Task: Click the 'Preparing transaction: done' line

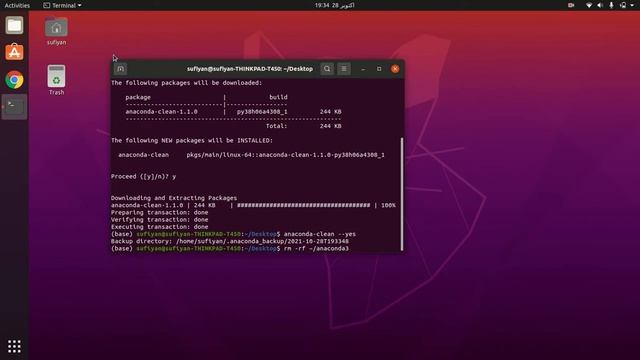Action: (160, 213)
